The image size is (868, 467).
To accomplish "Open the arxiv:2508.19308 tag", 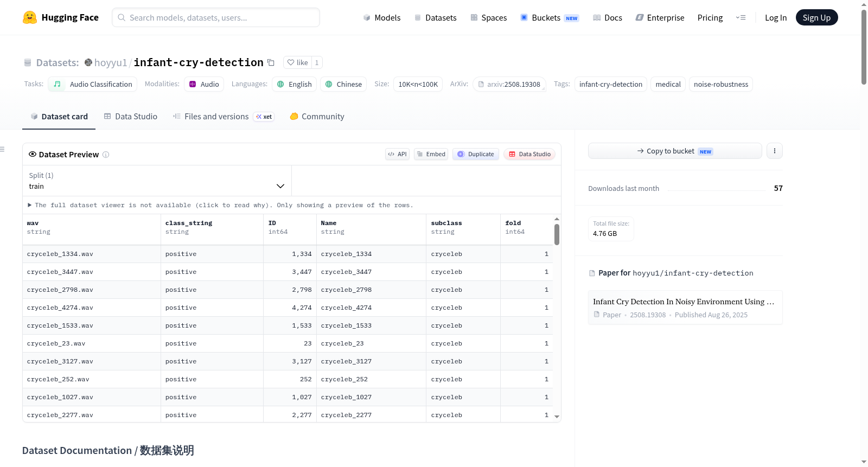I will click(509, 84).
